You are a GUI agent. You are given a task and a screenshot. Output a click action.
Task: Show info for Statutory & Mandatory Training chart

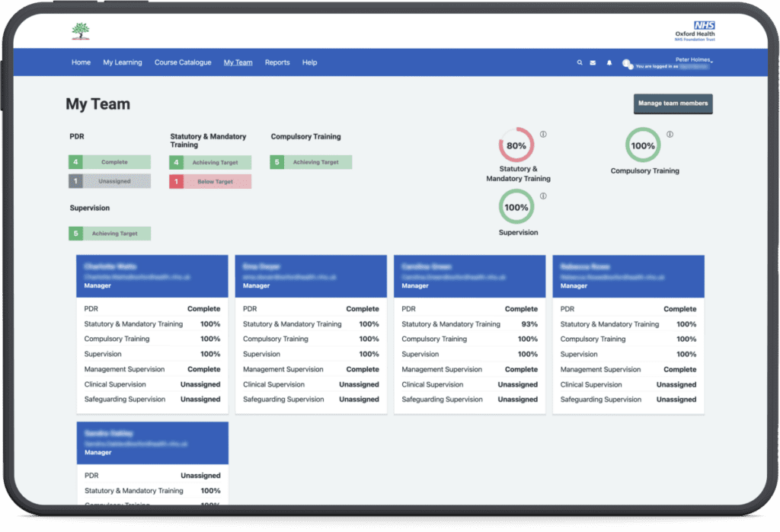pos(542,133)
